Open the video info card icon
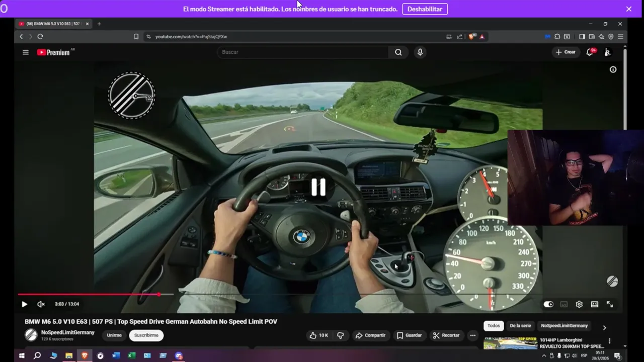 point(613,70)
